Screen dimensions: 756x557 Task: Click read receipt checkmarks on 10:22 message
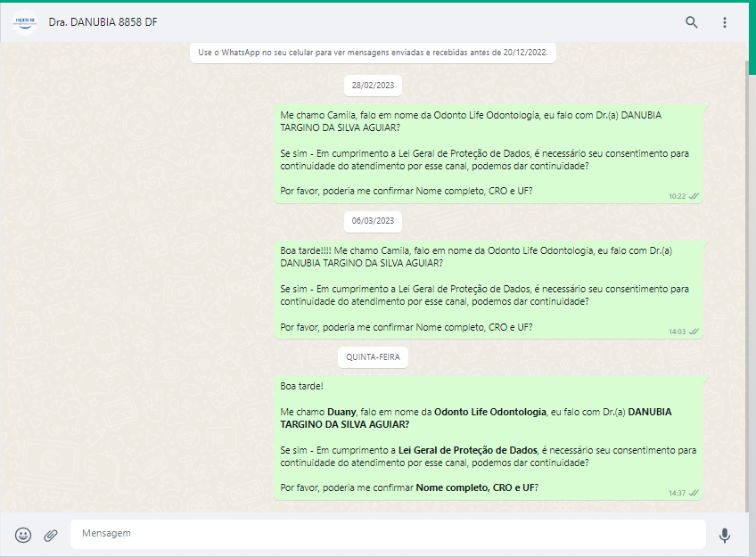(x=694, y=196)
